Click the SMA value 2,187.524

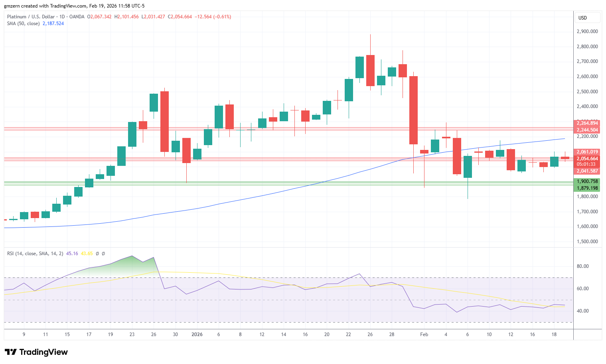(x=53, y=24)
